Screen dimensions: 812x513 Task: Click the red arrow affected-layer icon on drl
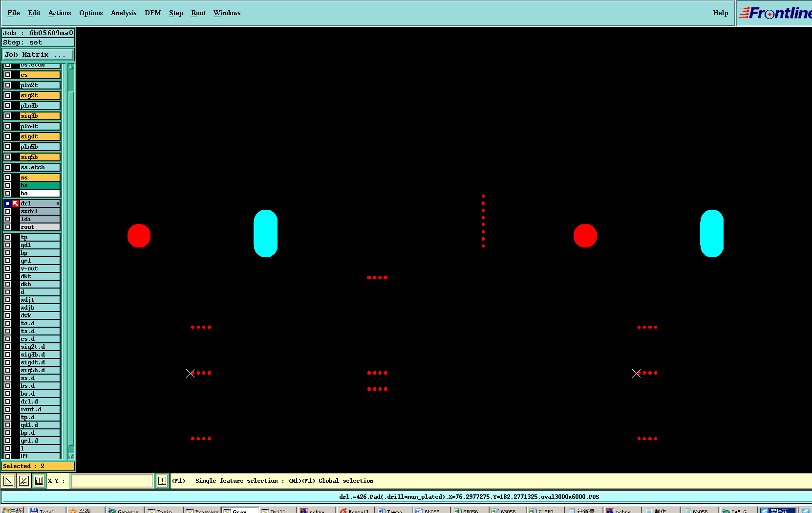(16, 203)
